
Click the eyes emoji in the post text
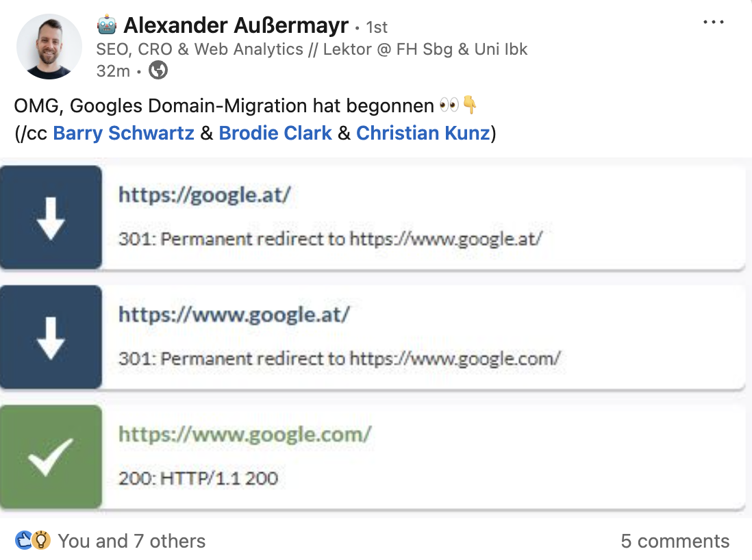pos(449,105)
